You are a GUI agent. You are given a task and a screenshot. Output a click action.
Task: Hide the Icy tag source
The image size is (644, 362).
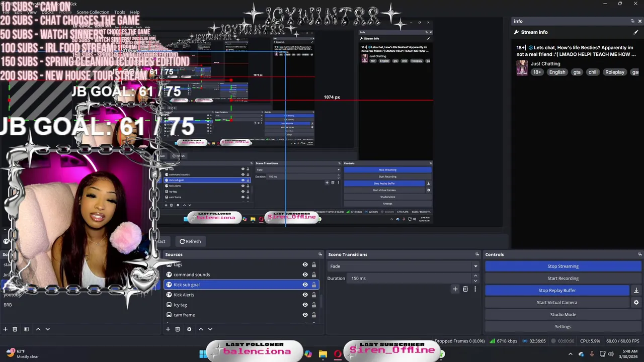(x=305, y=305)
